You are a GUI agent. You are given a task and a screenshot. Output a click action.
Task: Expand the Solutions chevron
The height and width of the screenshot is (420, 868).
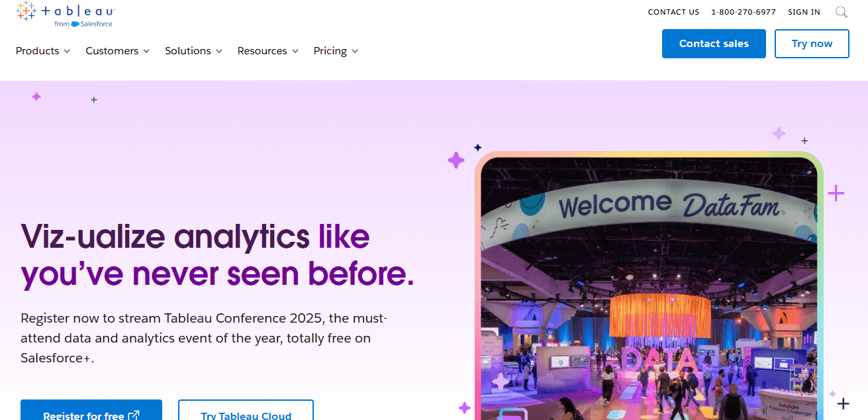click(218, 51)
